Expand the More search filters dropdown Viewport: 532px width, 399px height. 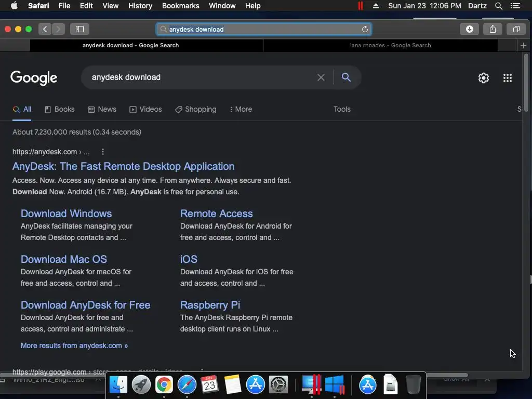tap(241, 109)
